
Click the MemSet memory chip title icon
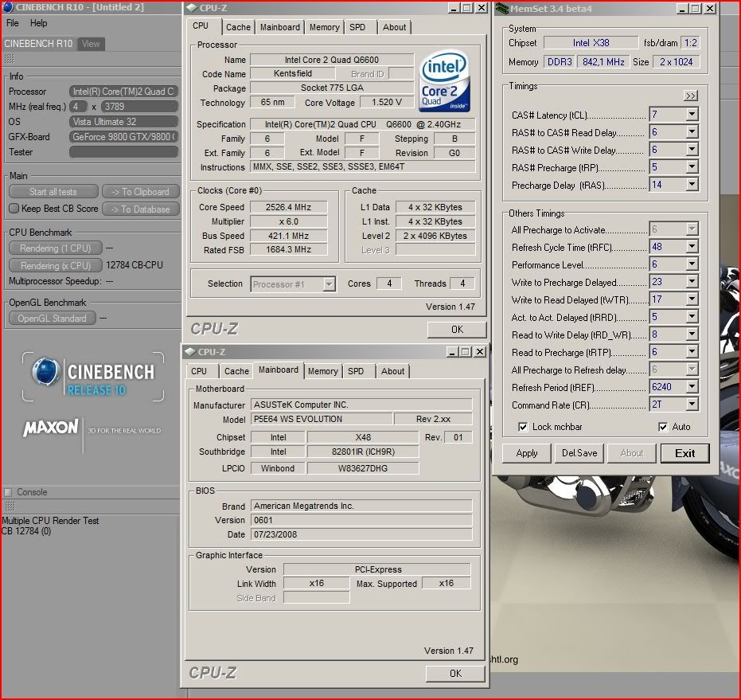(x=502, y=9)
